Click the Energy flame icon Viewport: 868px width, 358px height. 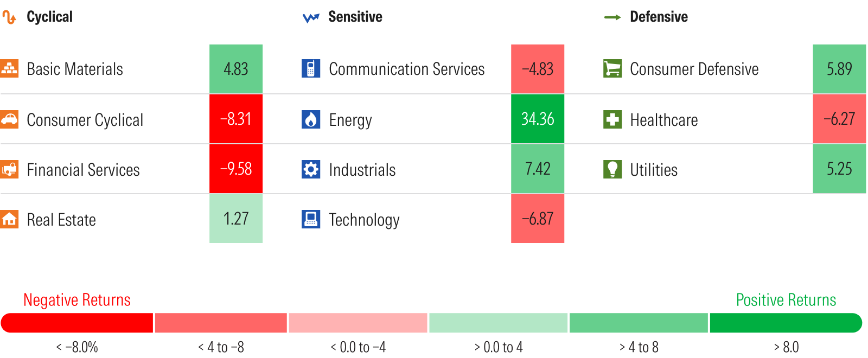click(x=311, y=119)
